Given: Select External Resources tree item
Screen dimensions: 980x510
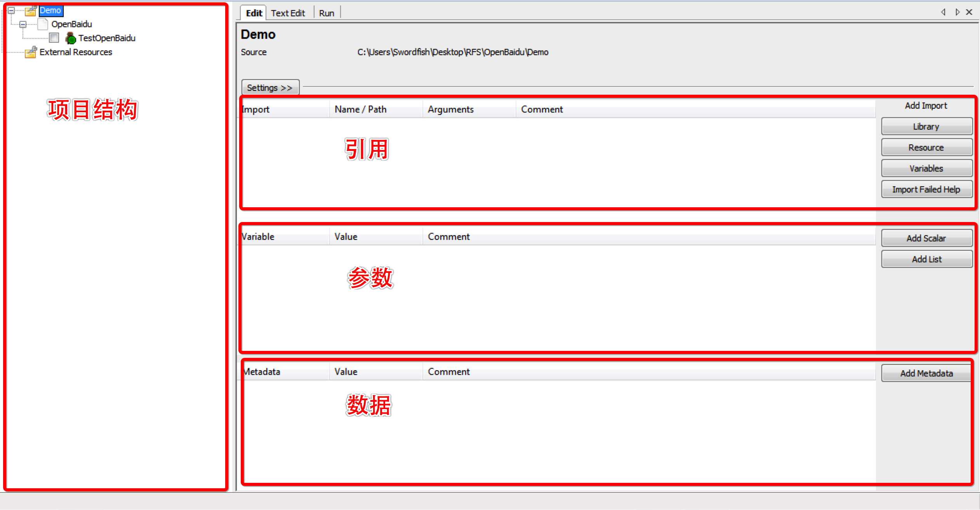Looking at the screenshot, I should 76,52.
